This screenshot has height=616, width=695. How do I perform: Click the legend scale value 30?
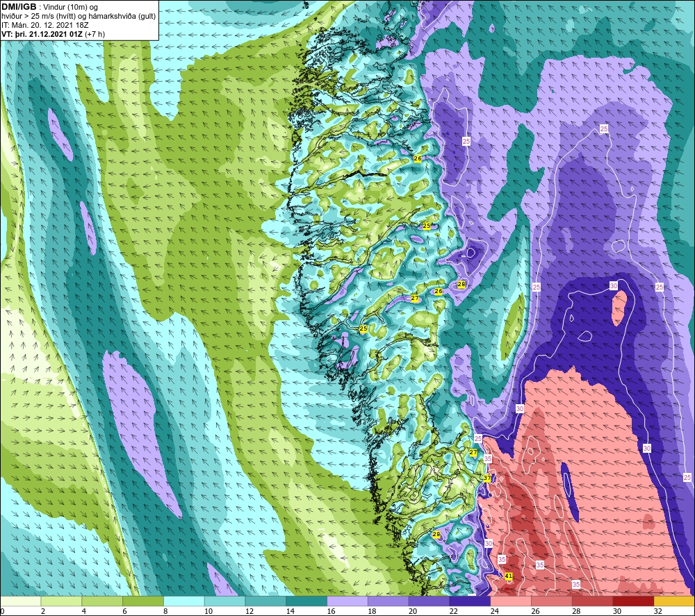click(617, 612)
